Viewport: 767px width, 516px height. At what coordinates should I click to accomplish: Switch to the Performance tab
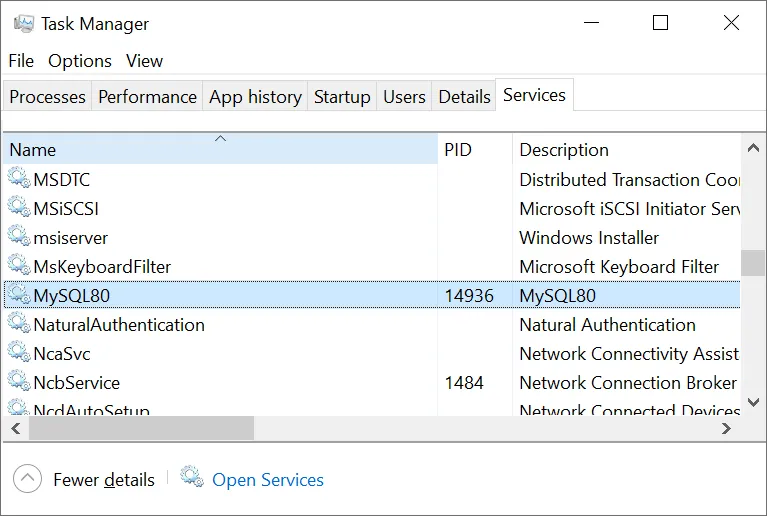click(x=147, y=97)
